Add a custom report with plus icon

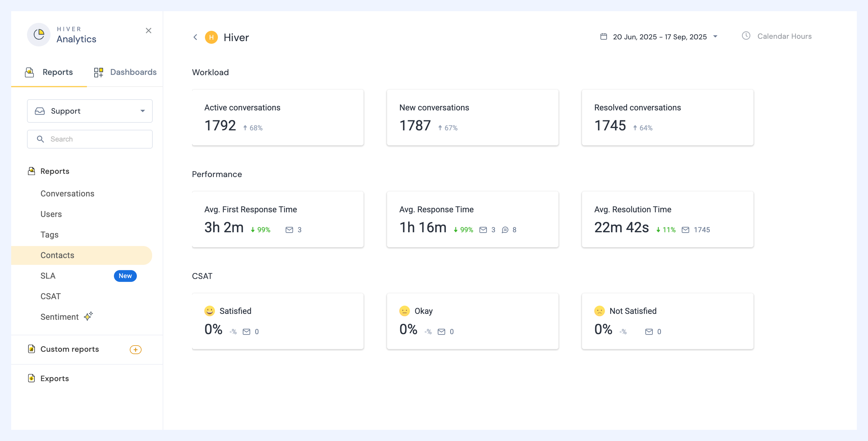[135, 349]
